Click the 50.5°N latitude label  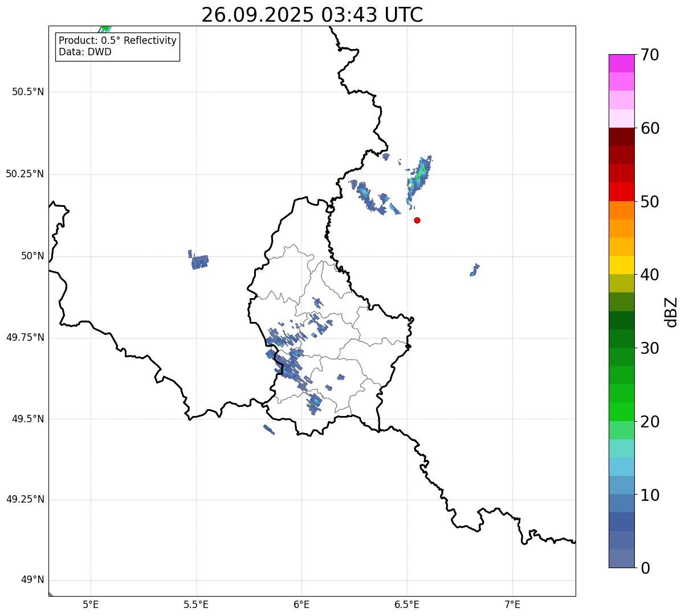coord(28,92)
